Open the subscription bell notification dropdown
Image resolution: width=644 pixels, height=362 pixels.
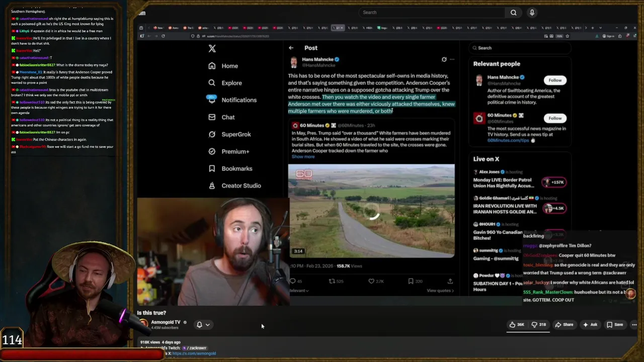tap(203, 325)
